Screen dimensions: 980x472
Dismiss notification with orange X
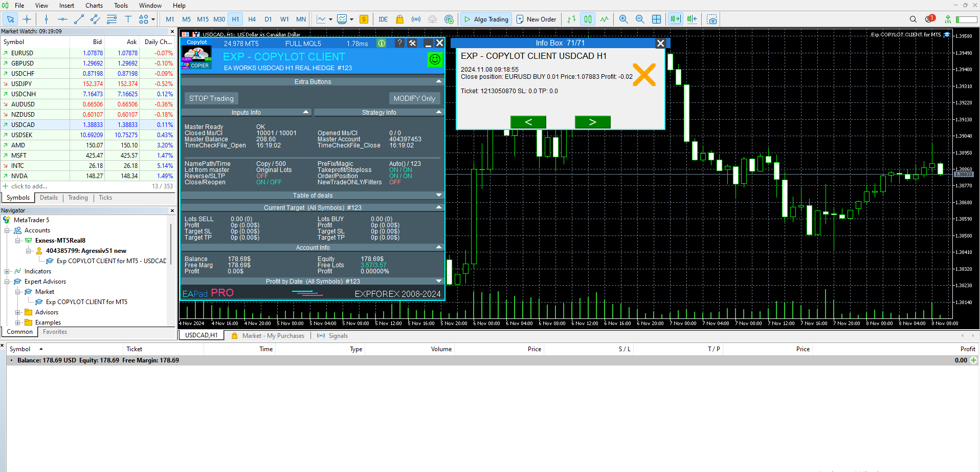click(x=644, y=75)
